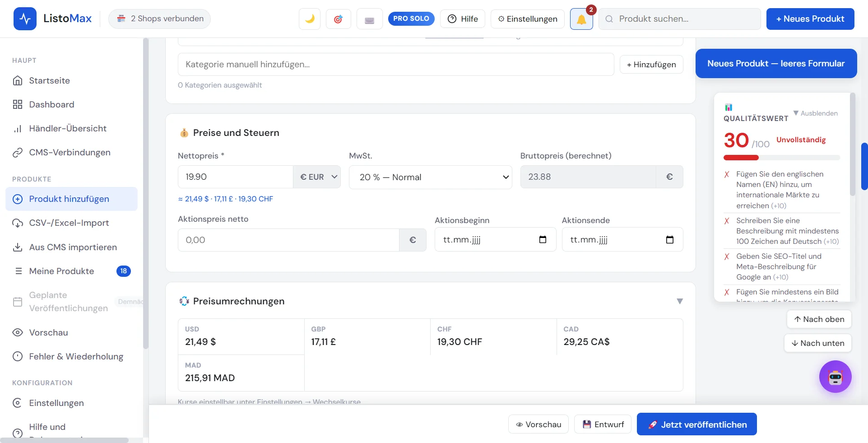Click the Produkt suchen search box
This screenshot has width=868, height=443.
pos(679,19)
